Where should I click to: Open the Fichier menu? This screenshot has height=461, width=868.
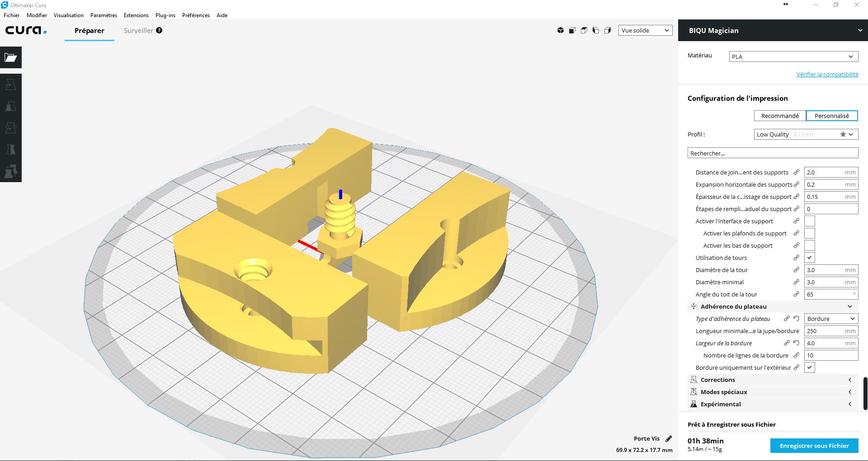click(x=12, y=15)
